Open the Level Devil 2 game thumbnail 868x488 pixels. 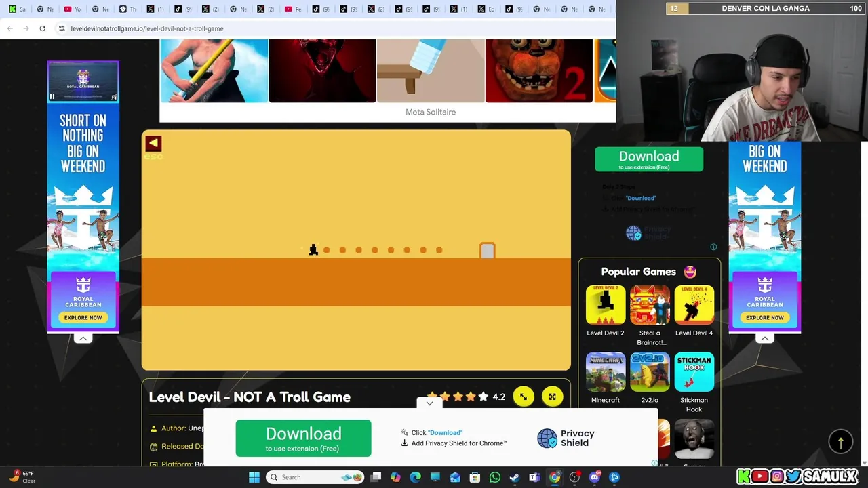(x=606, y=306)
